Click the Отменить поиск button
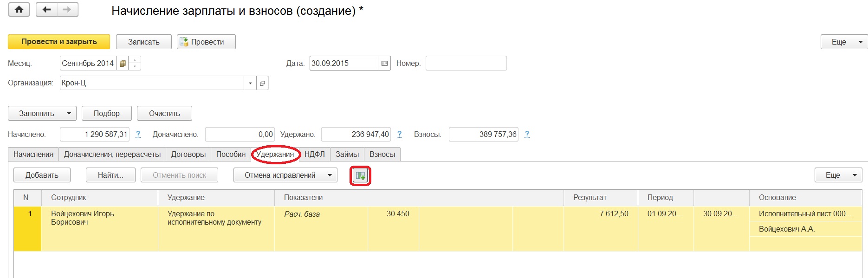868x278 pixels. (180, 175)
